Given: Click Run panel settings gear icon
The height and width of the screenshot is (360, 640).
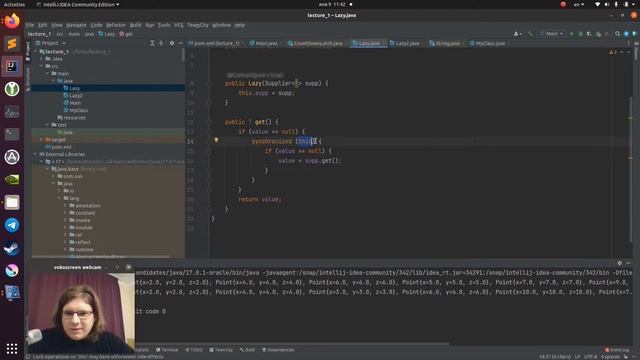Looking at the screenshot, I should tap(620, 263).
